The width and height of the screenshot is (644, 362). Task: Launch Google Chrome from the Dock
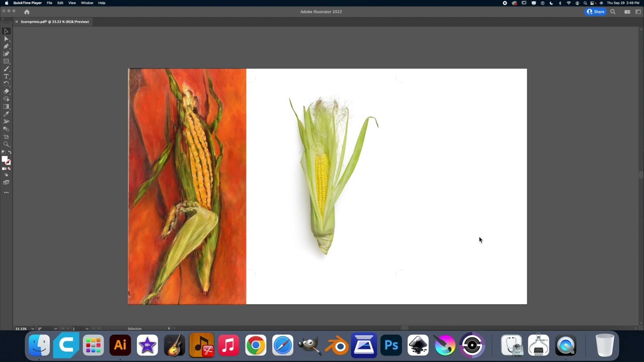[256, 345]
